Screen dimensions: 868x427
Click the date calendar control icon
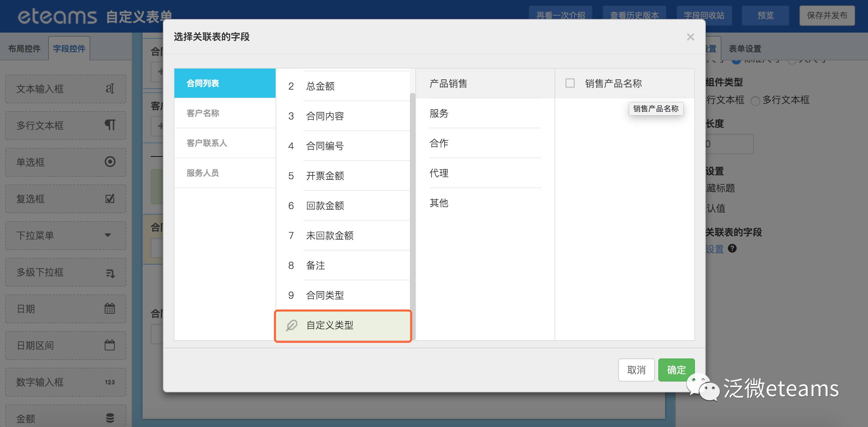click(110, 309)
